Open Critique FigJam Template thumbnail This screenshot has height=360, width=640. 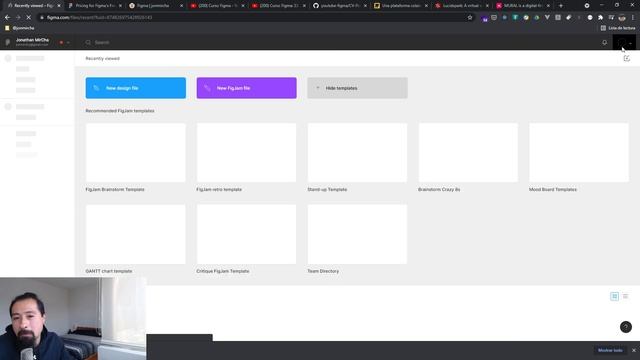tap(247, 234)
